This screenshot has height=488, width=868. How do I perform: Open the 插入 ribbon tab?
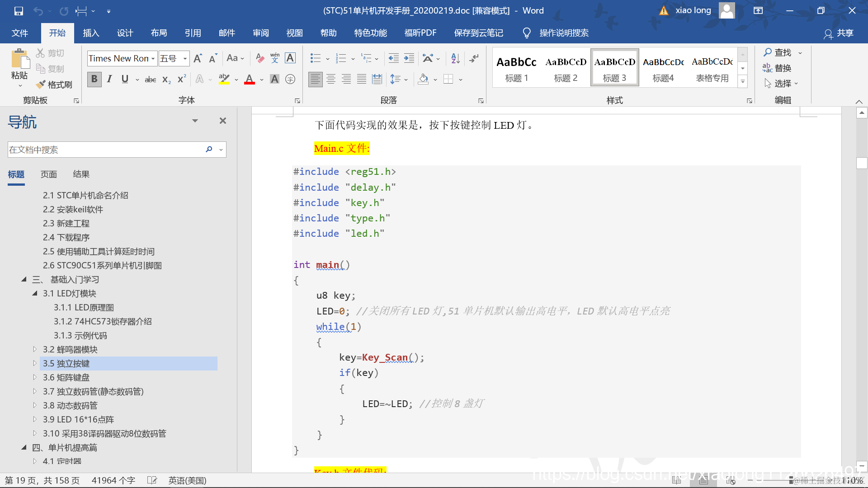[x=91, y=33]
